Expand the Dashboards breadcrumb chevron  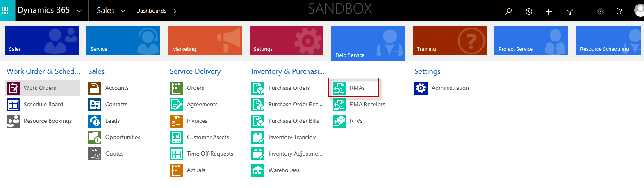pyautogui.click(x=175, y=11)
